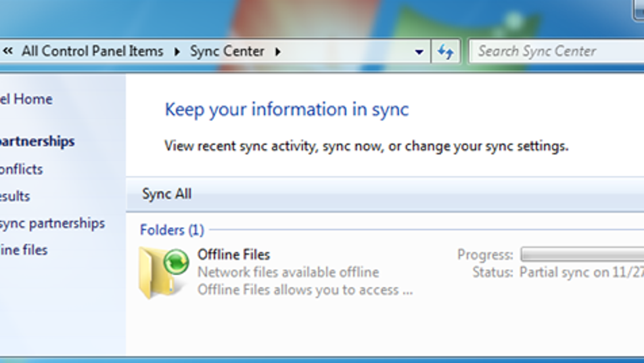Screen dimensions: 644x363
Task: Open Manage offline files link
Action: pos(24,250)
